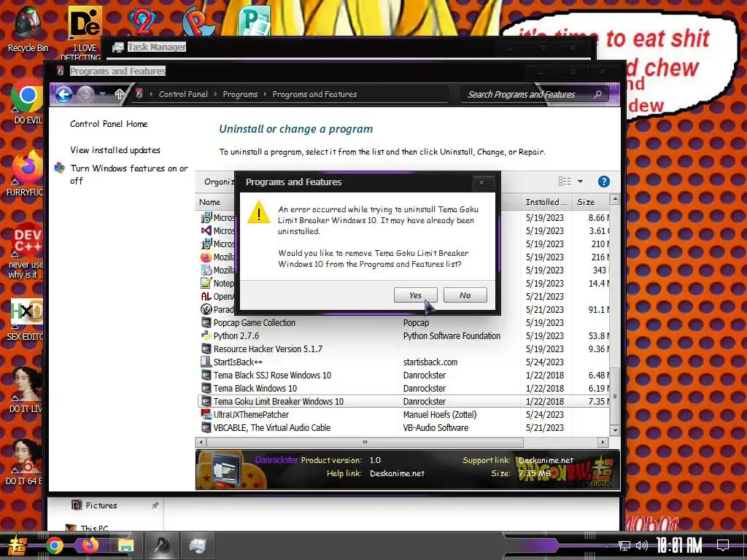The height and width of the screenshot is (560, 747).
Task: Click the search magnifier icon
Action: point(598,94)
